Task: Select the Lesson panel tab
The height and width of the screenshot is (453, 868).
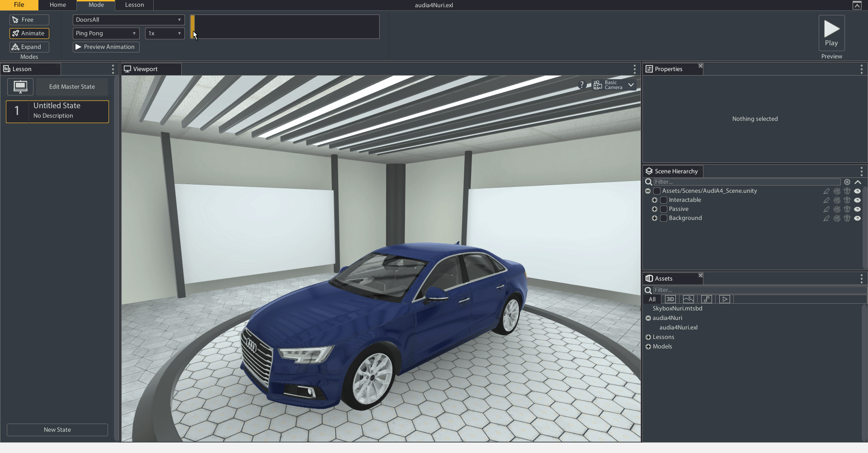Action: pos(31,69)
